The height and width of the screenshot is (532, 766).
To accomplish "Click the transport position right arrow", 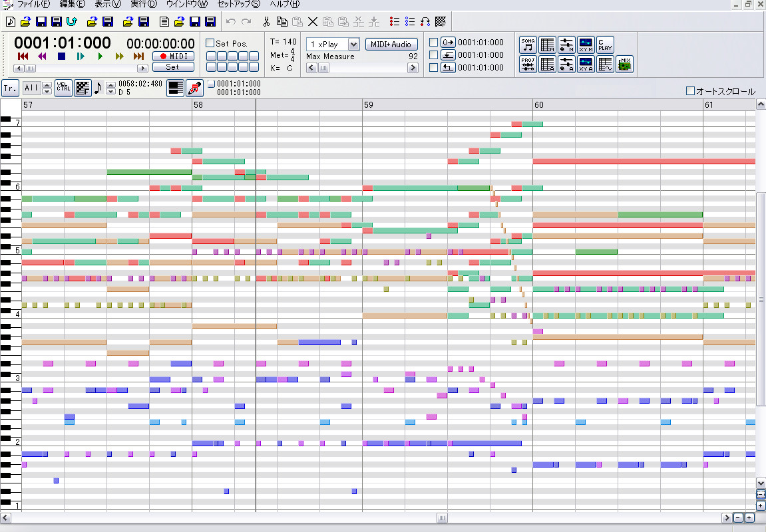I will (142, 68).
